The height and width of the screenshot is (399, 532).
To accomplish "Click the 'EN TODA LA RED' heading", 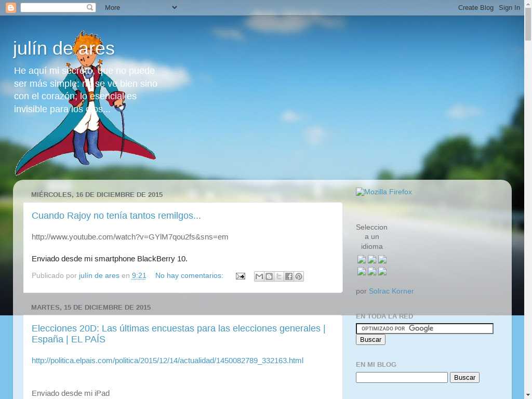I will point(384,316).
